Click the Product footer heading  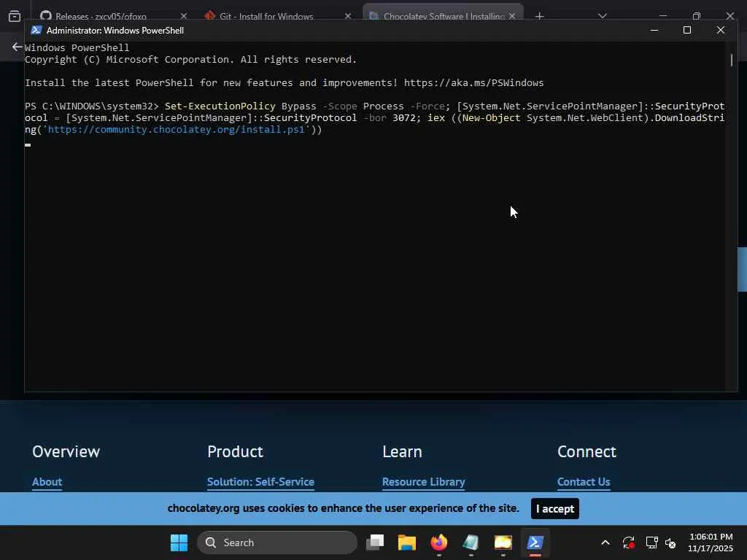tap(235, 451)
